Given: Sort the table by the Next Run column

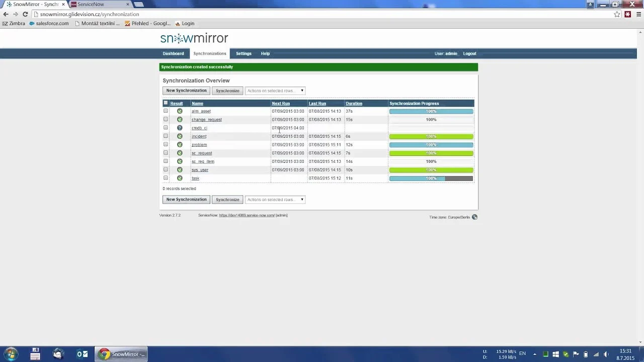Looking at the screenshot, I should coord(281,104).
